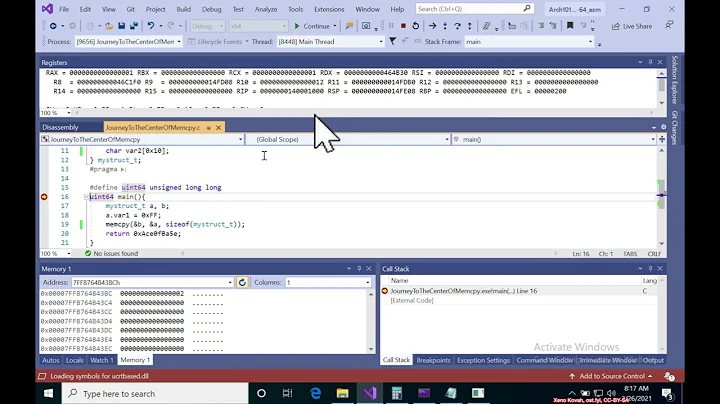Click the Break All pause icon

click(x=391, y=26)
